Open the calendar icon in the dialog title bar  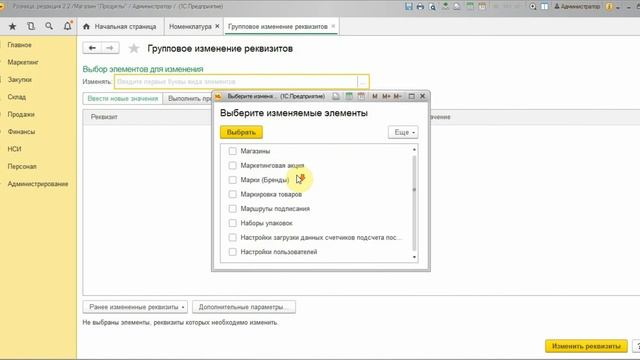[x=361, y=96]
